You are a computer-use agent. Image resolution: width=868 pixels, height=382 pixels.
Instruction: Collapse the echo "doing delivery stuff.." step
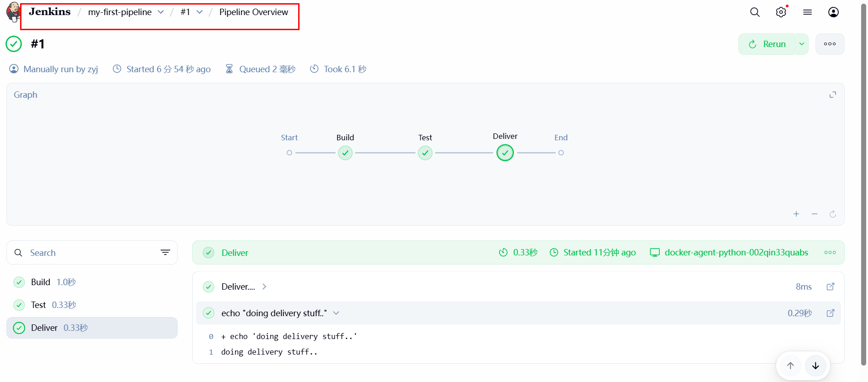pos(336,313)
